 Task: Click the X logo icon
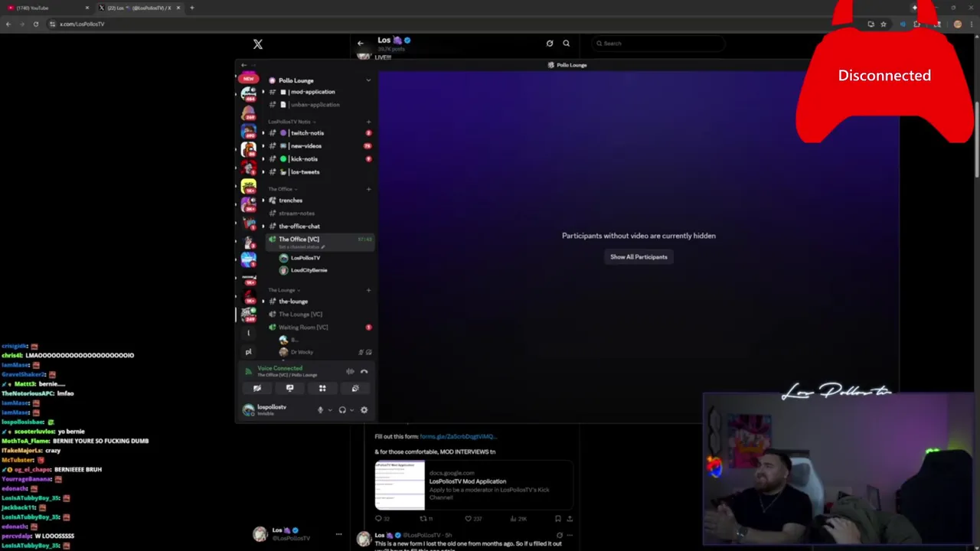(258, 44)
